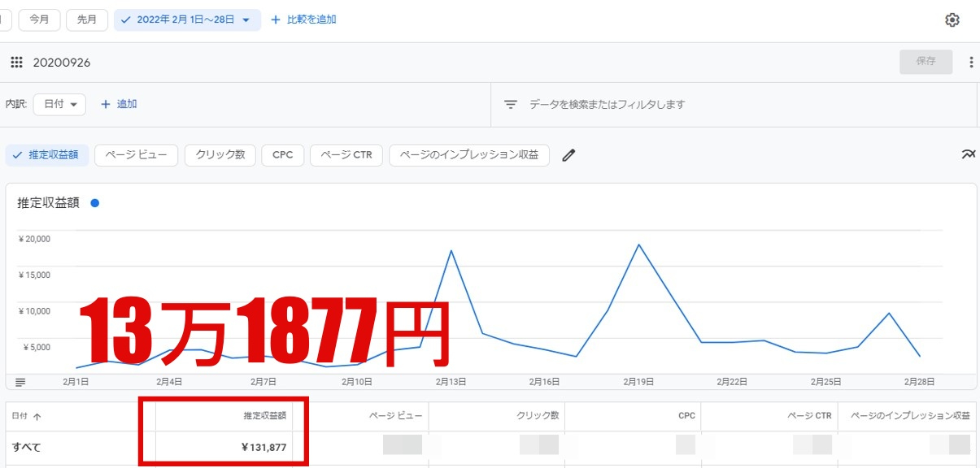Toggle the 推定収益額 metric chip
The width and height of the screenshot is (980, 468).
(x=47, y=155)
